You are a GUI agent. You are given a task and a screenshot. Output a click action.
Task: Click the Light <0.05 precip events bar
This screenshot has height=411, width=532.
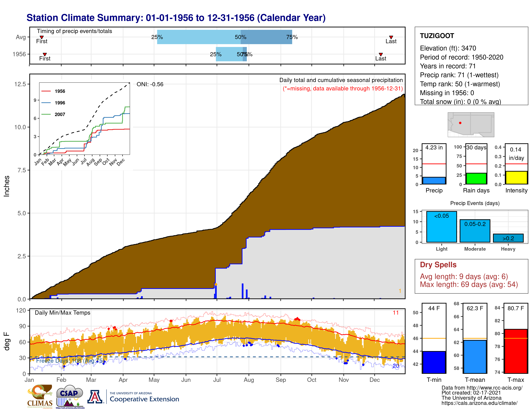click(441, 227)
